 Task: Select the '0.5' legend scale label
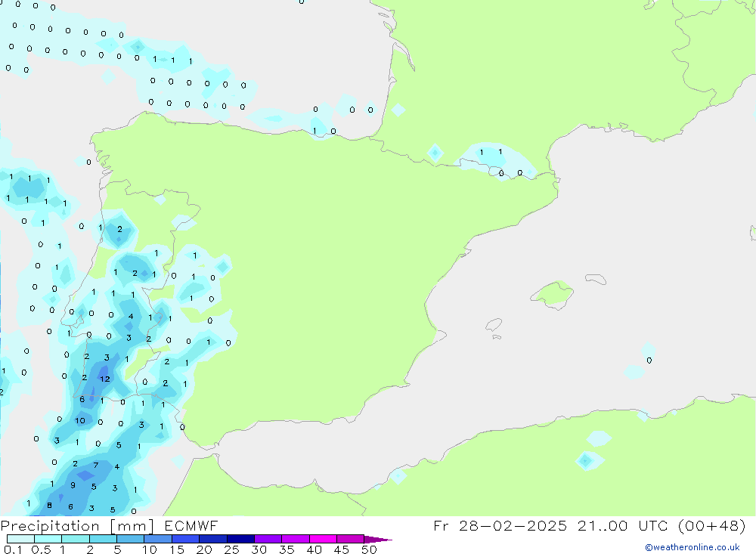point(41,549)
